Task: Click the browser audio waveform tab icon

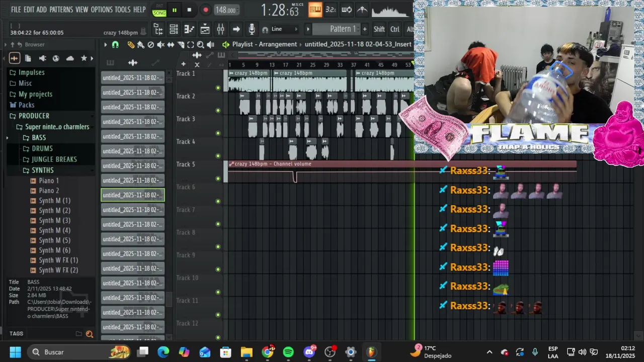Action: (x=14, y=58)
